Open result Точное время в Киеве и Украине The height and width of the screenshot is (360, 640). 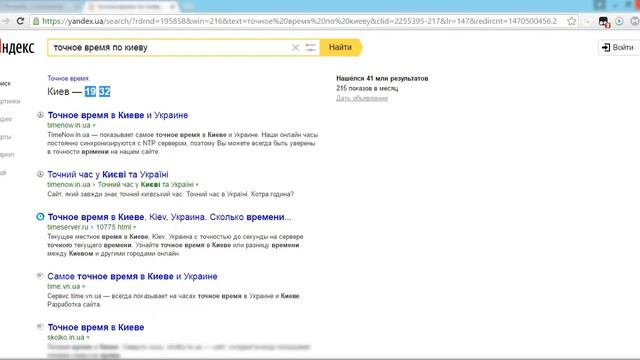pyautogui.click(x=118, y=115)
